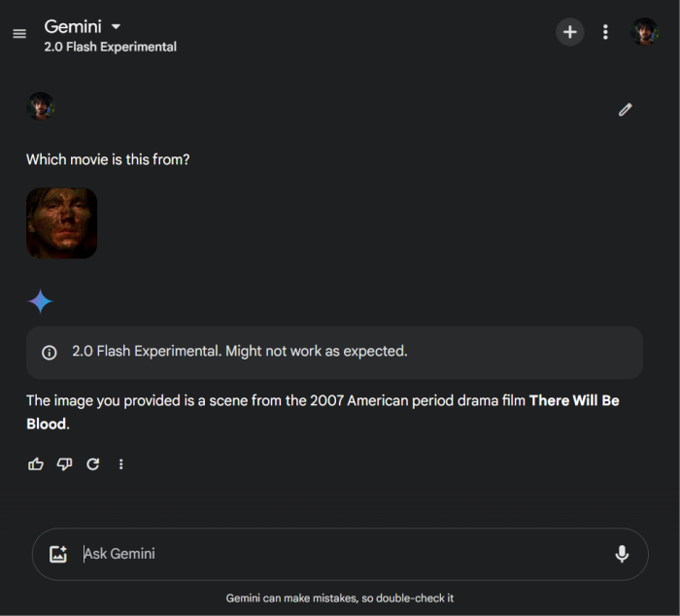680x616 pixels.
Task: Open the top-bar three-dot options menu
Action: [x=605, y=32]
